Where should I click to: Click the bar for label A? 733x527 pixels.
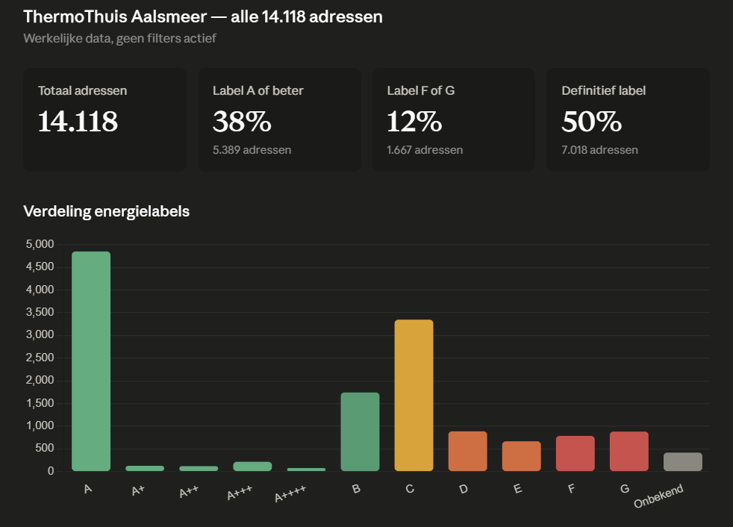point(91,361)
